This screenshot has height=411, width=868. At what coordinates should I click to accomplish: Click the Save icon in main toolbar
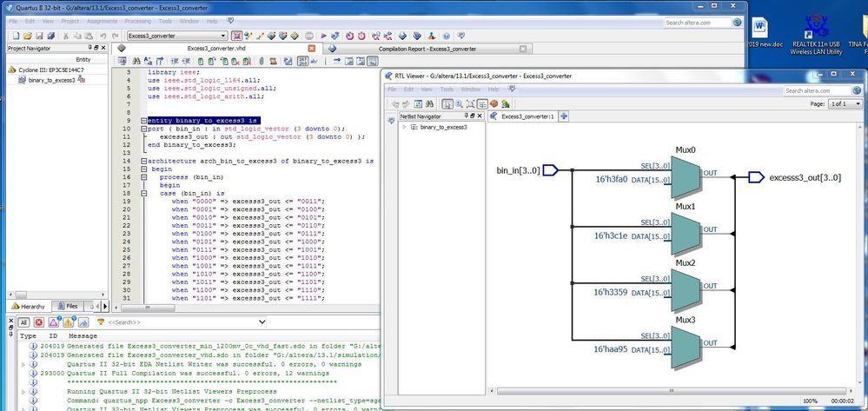[40, 36]
